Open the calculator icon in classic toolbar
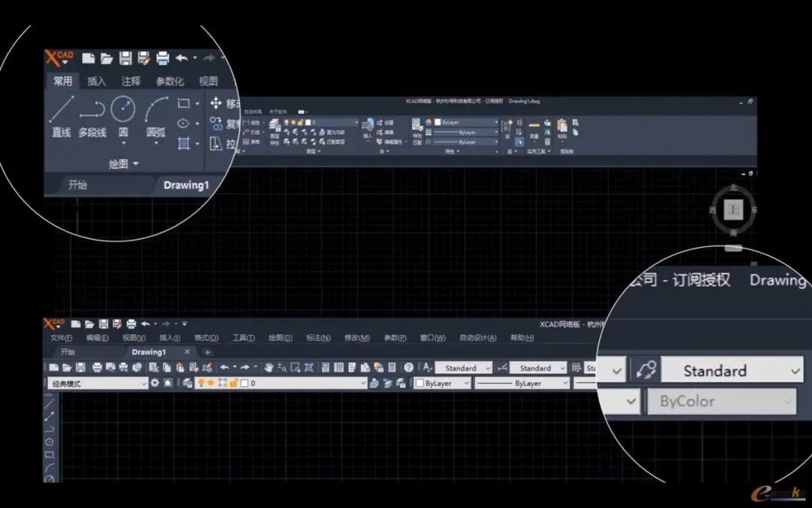This screenshot has width=812, height=508. pos(392,367)
